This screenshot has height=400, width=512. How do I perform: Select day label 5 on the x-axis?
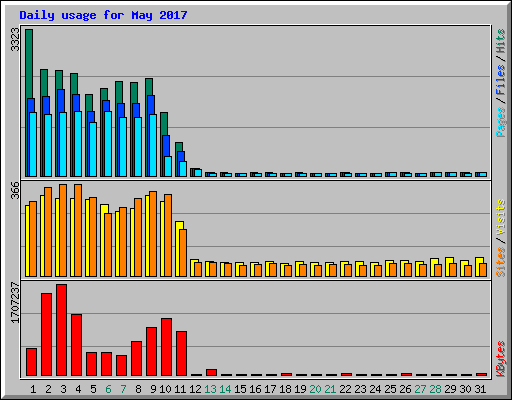coord(93,389)
